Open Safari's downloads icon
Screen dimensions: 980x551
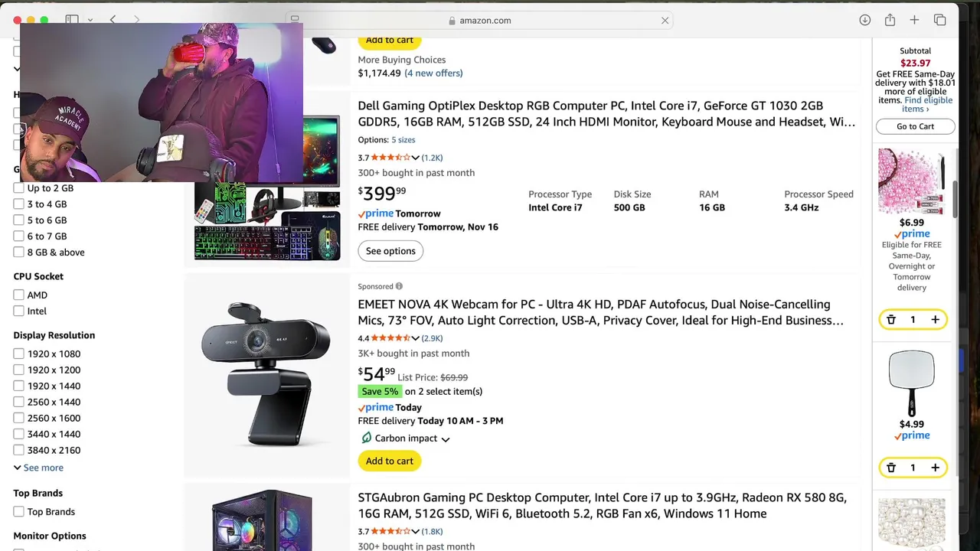(x=864, y=21)
